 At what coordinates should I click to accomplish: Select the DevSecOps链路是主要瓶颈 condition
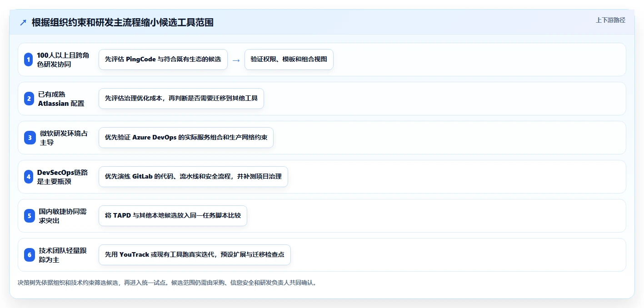tap(63, 177)
